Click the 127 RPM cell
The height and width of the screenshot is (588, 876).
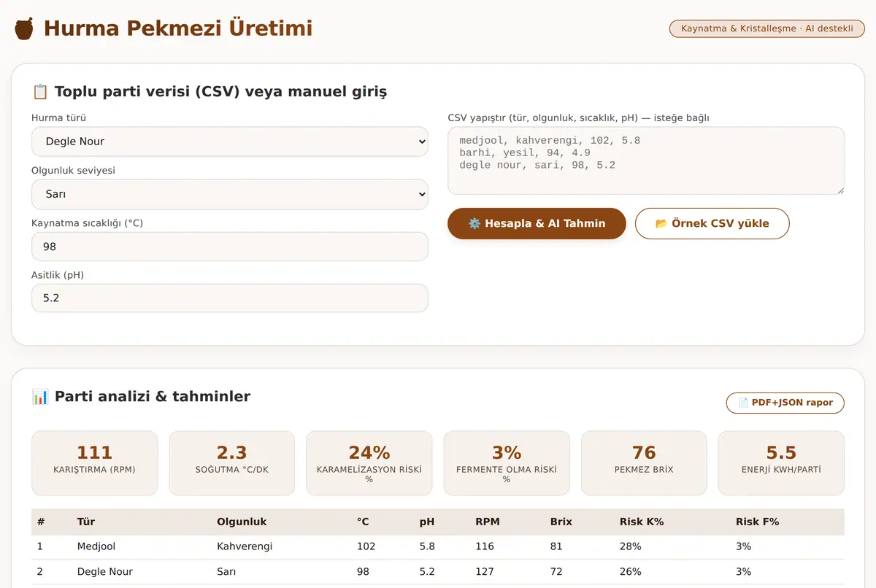tap(485, 571)
